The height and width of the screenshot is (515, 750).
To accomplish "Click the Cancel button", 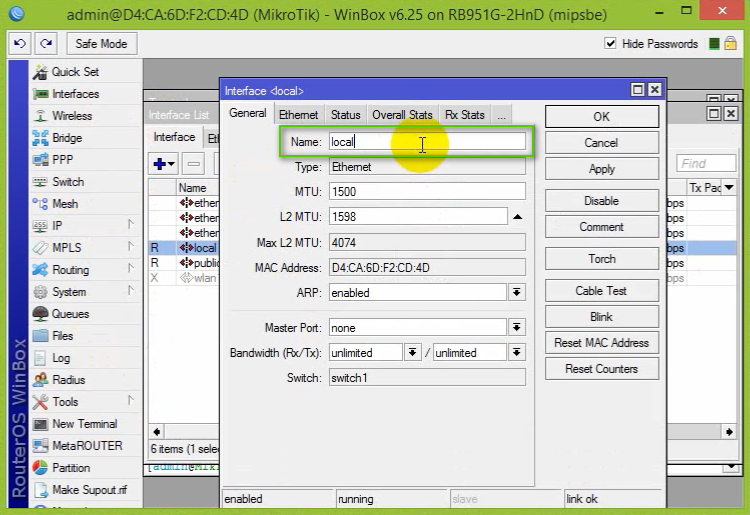I will (x=602, y=142).
